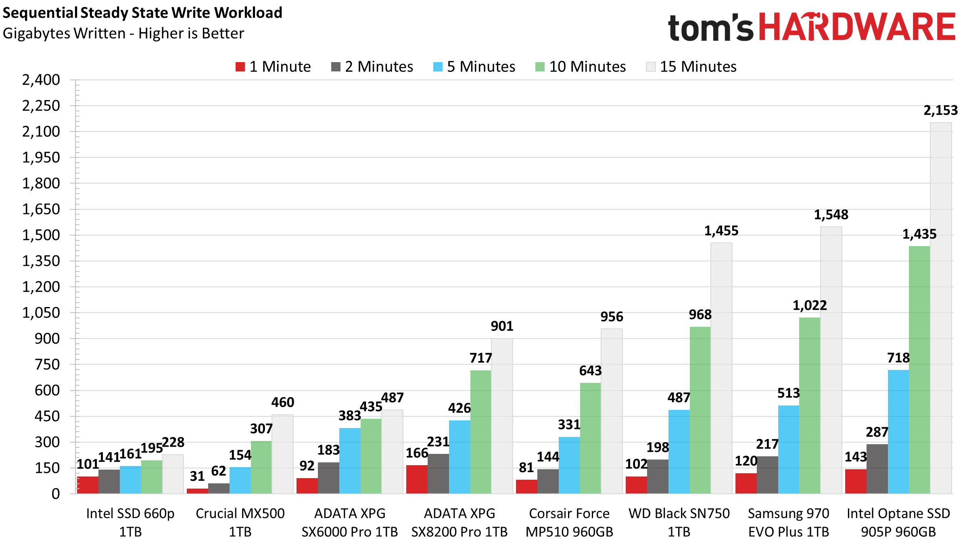Click the Crucial MX500 15 Minutes bar
The height and width of the screenshot is (560, 967).
[x=282, y=454]
